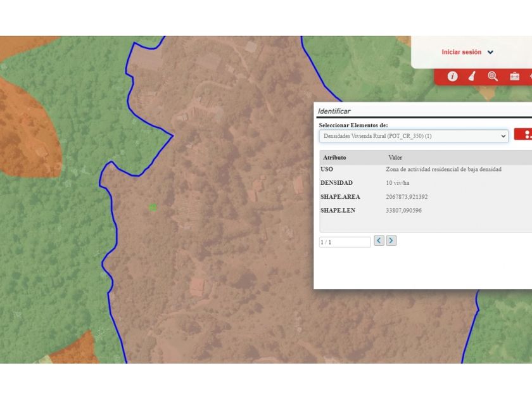Click the 1 / 1 page field
Image resolution: width=532 pixels, height=399 pixels.
(x=345, y=242)
